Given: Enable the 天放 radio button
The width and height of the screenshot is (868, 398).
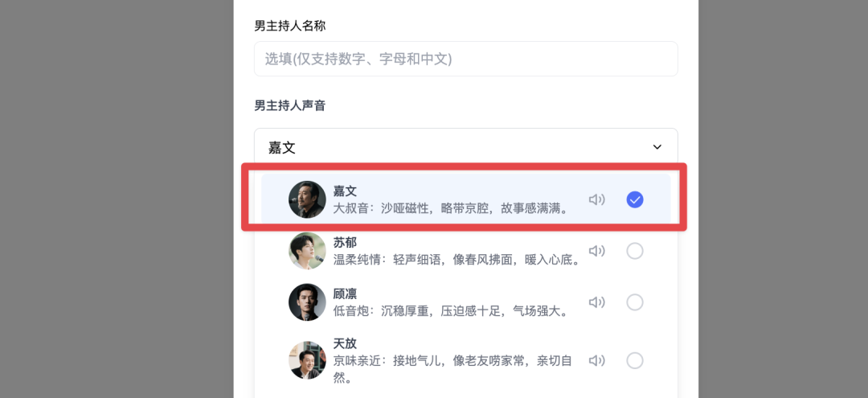Looking at the screenshot, I should 635,360.
